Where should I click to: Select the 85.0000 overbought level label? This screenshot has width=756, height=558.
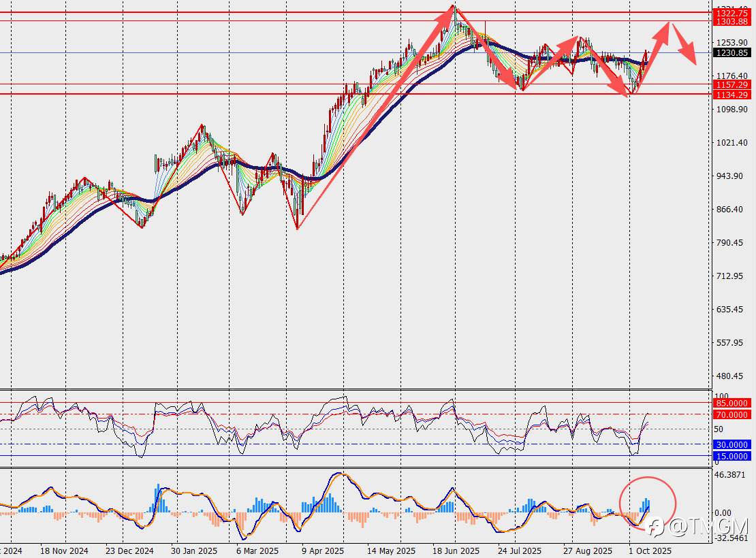click(732, 403)
